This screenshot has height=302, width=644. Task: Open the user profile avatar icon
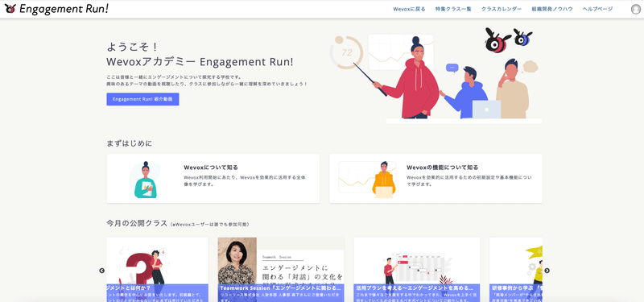(x=635, y=9)
